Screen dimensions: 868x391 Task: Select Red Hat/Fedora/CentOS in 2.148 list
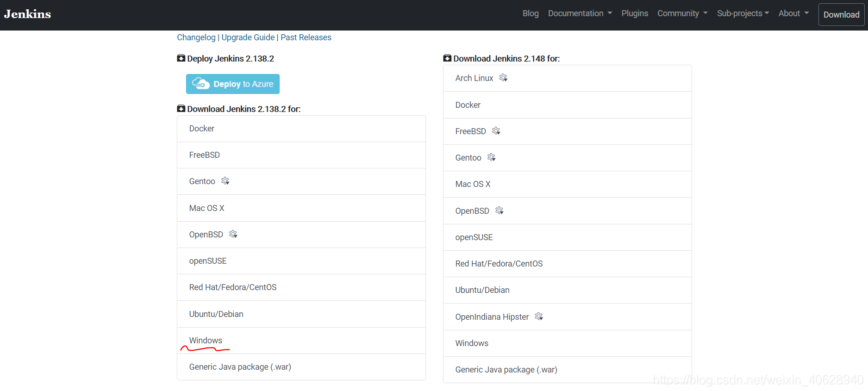pos(568,264)
